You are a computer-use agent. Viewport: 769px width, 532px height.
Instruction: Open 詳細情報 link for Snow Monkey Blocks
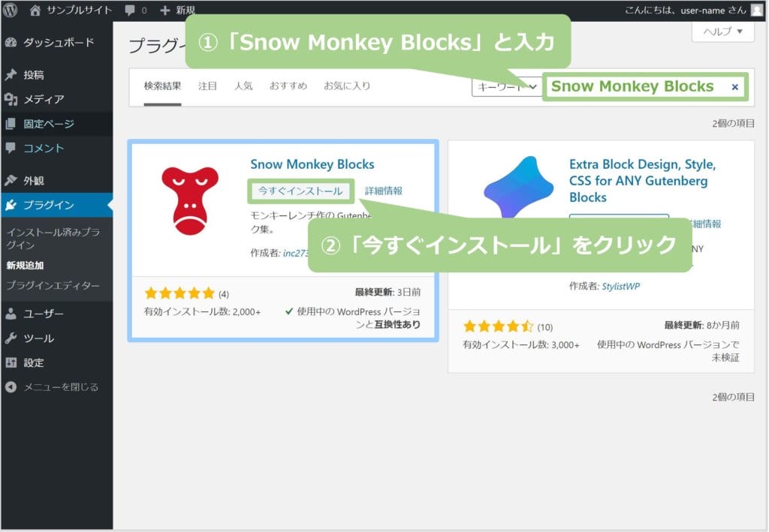pos(383,191)
